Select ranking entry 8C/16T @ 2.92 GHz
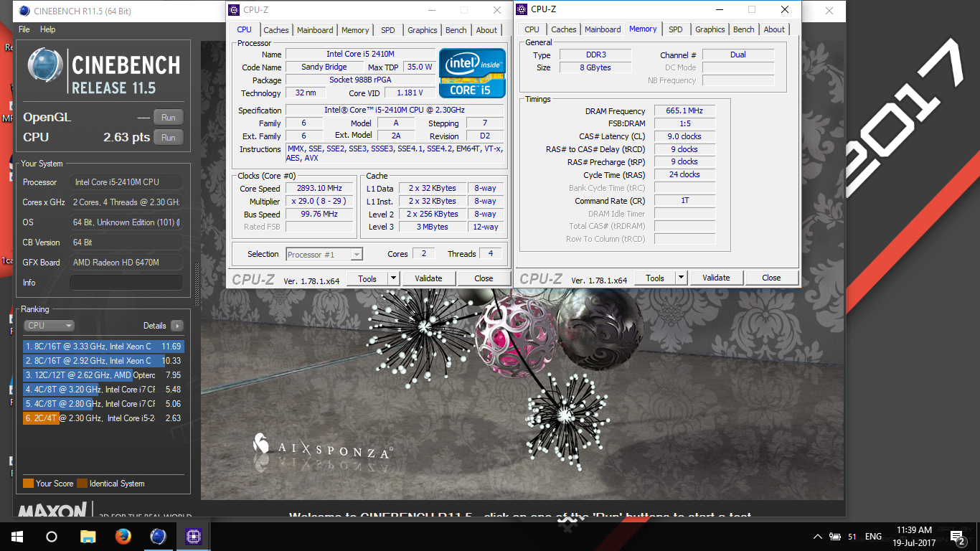Viewport: 980px width, 551px height. pos(103,361)
